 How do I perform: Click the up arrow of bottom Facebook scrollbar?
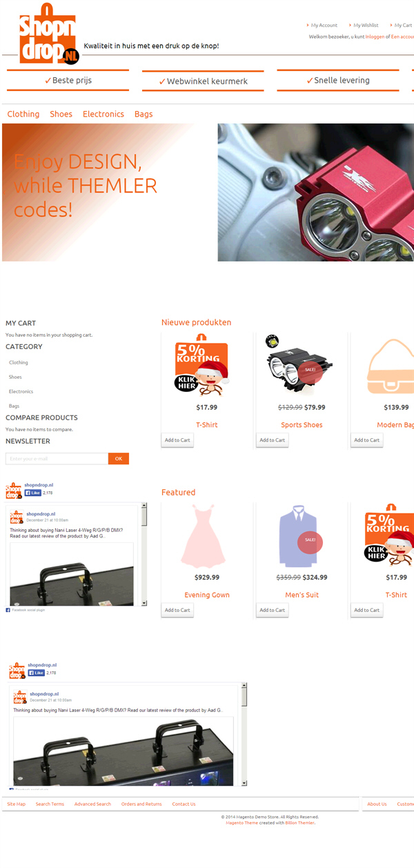pos(244,687)
